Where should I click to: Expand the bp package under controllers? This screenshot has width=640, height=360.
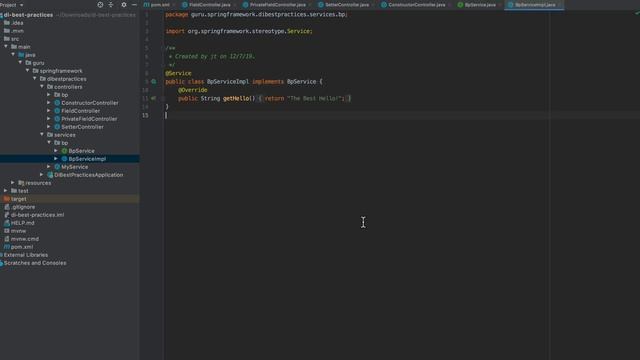pos(49,94)
